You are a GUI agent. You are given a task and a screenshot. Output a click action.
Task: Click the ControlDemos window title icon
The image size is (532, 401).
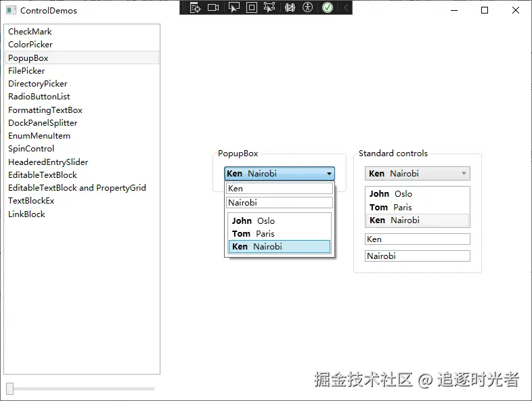pyautogui.click(x=10, y=11)
